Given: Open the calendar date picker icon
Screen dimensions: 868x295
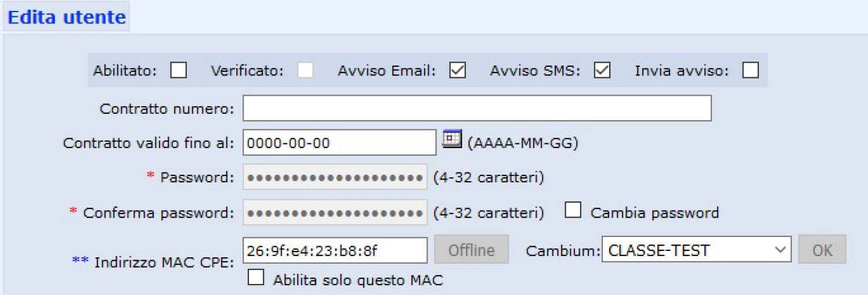Looking at the screenshot, I should pos(451,139).
